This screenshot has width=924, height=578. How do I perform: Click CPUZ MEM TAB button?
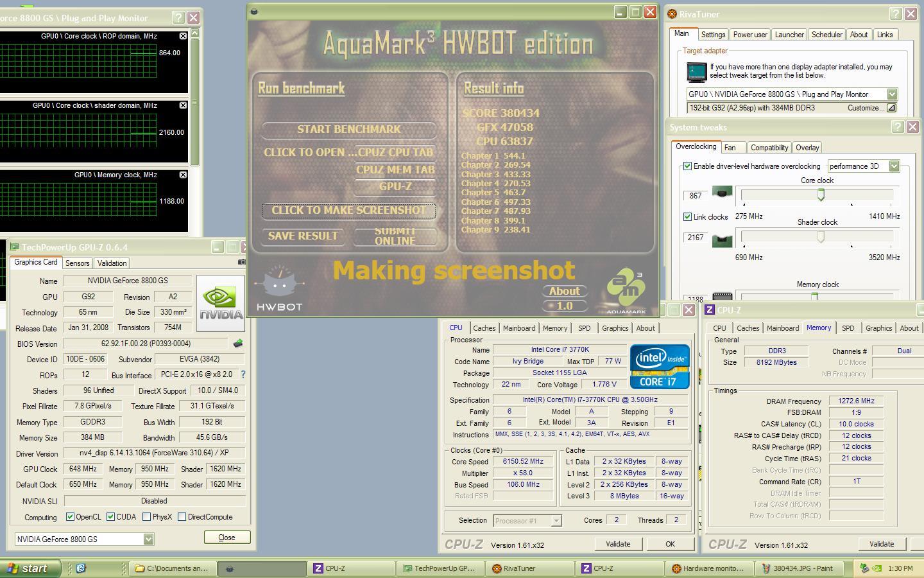pyautogui.click(x=395, y=170)
